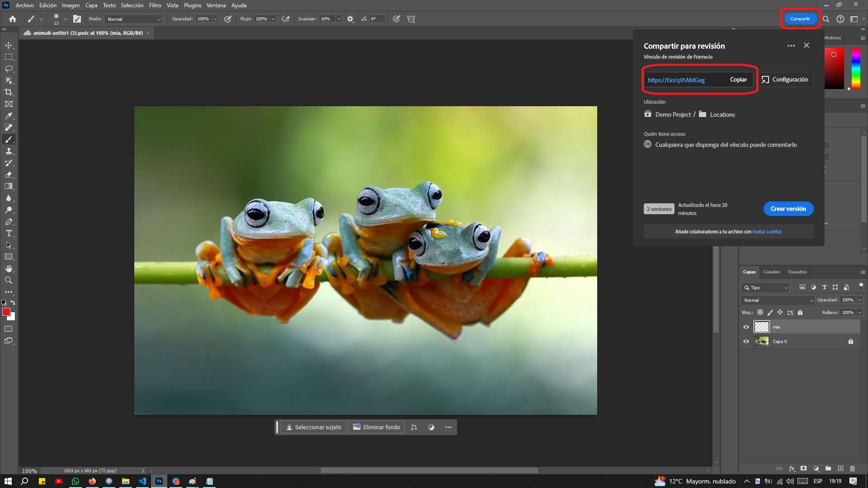This screenshot has width=868, height=488.
Task: Toggle symmetry paint butterfly icon
Action: (x=411, y=19)
